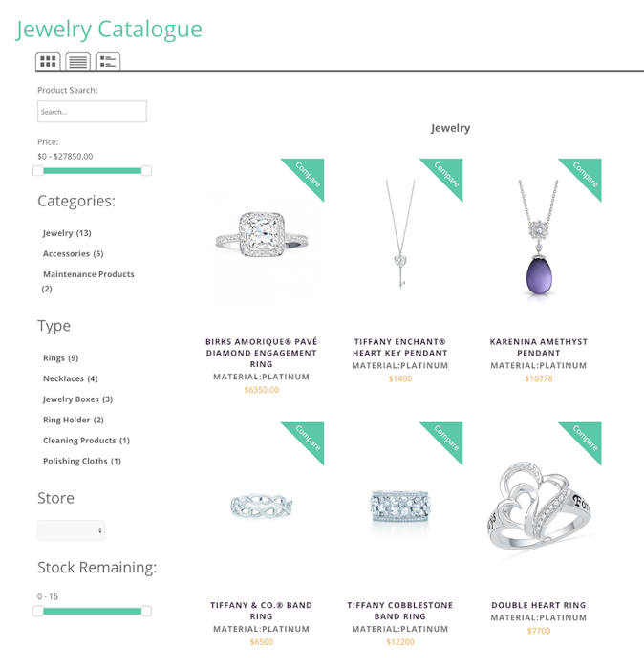Compare the Tiffany Enchant Heart Key Pendant
Image resolution: width=644 pixels, height=669 pixels.
pos(447,174)
